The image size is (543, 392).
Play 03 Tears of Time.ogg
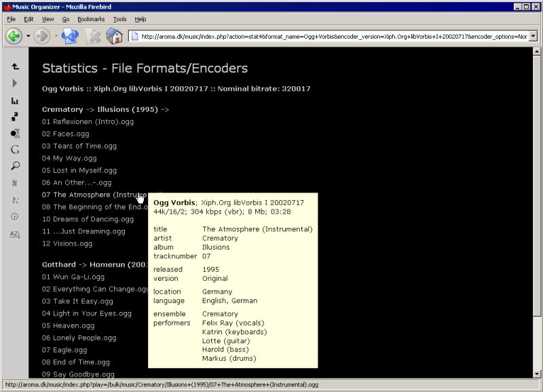point(79,146)
